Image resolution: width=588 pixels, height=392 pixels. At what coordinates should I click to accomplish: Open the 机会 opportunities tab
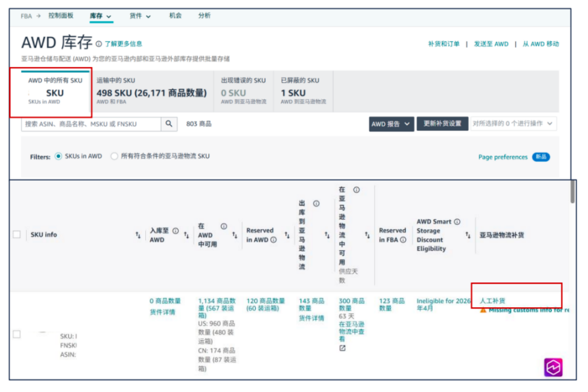(175, 15)
